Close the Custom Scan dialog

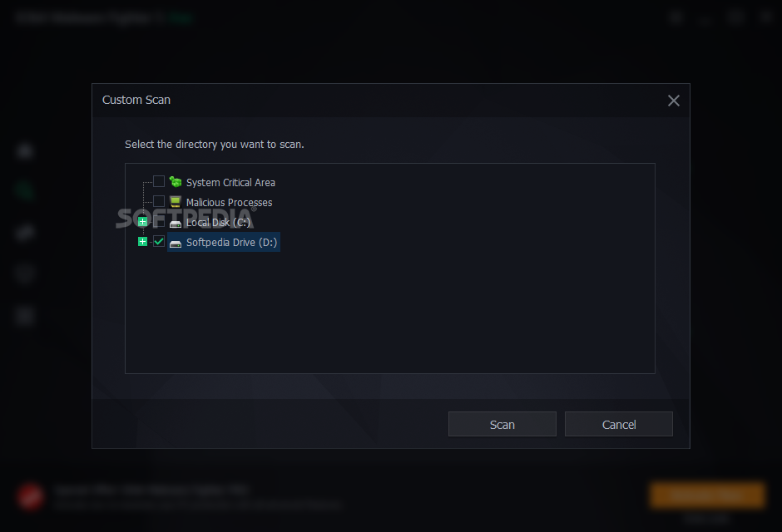[673, 101]
